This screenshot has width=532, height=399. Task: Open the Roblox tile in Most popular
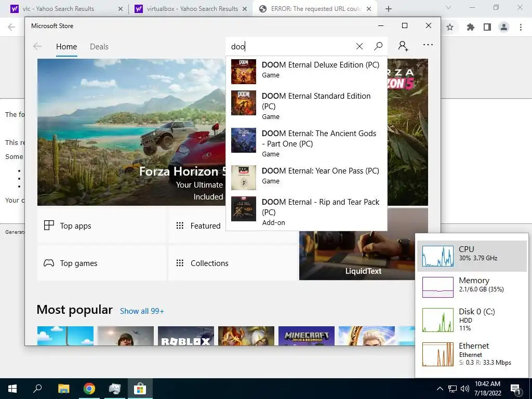click(x=186, y=336)
